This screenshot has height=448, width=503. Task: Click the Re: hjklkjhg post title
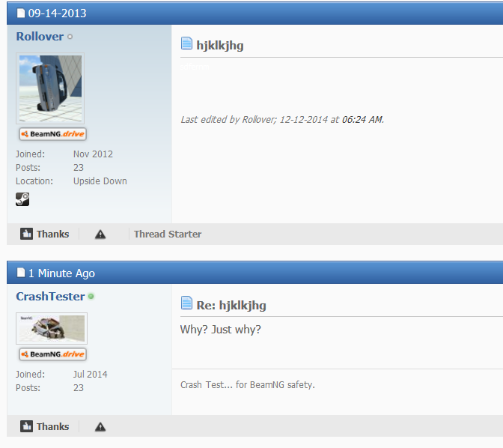[x=231, y=305]
